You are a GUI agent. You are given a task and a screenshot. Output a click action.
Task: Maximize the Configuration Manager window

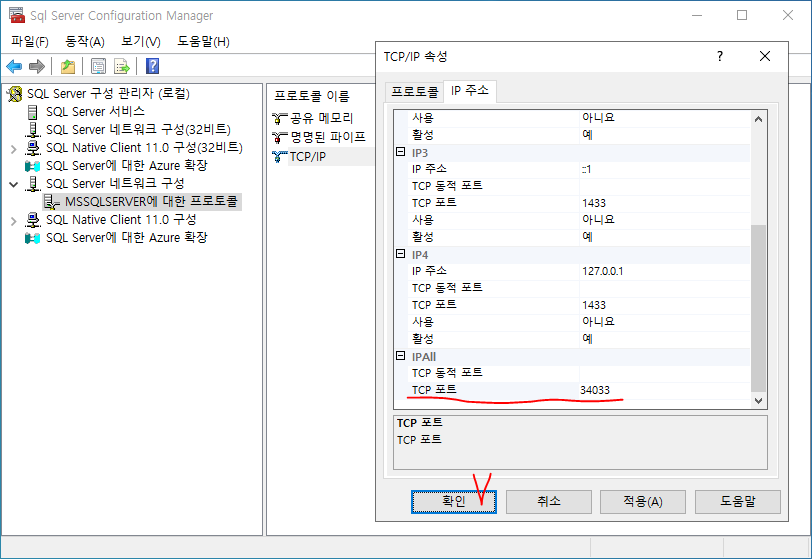(742, 15)
